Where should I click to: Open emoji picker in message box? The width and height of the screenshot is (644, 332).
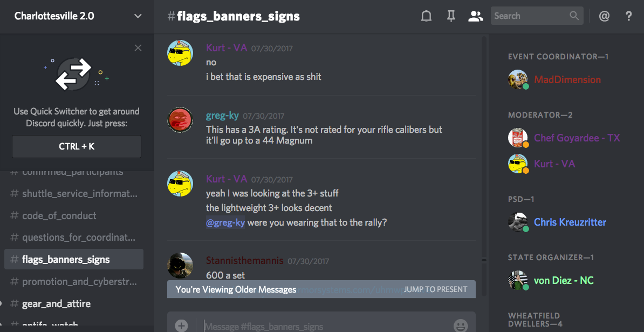(x=461, y=326)
